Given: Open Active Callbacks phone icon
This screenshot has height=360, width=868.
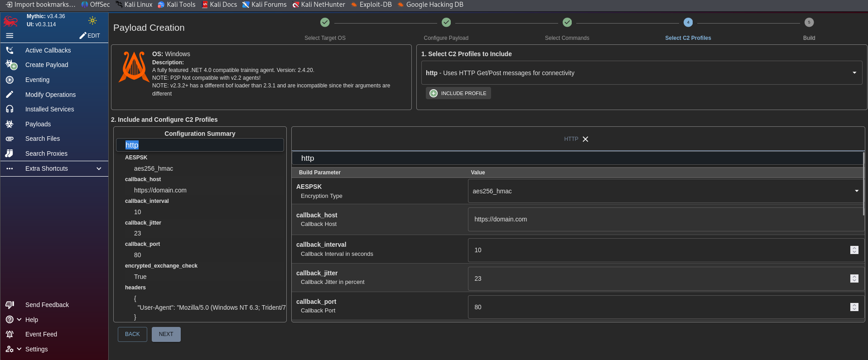Looking at the screenshot, I should pyautogui.click(x=10, y=50).
